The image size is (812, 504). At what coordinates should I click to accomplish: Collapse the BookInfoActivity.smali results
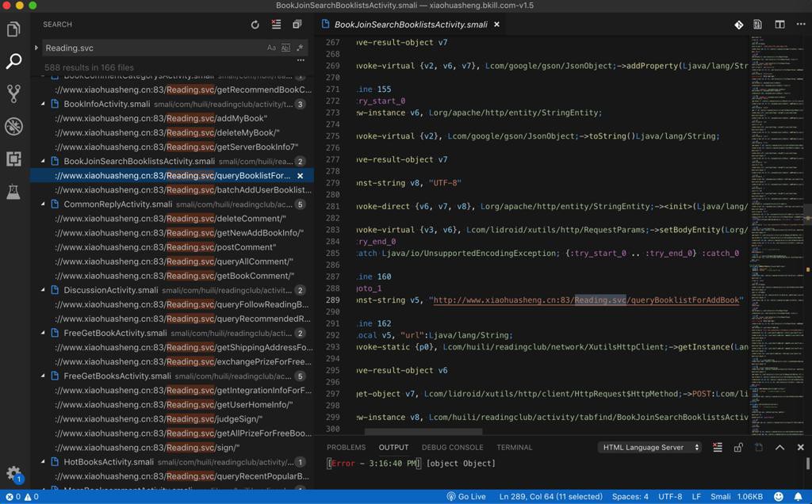[x=43, y=104]
